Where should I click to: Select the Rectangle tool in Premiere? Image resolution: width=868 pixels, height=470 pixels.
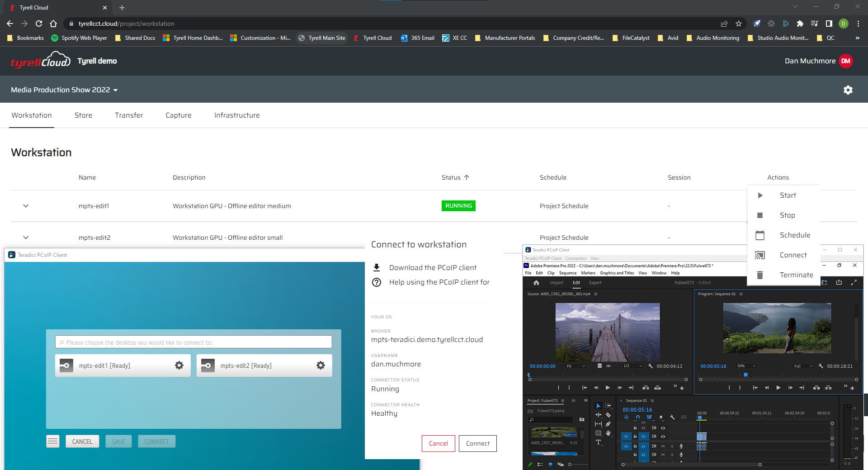(x=598, y=433)
